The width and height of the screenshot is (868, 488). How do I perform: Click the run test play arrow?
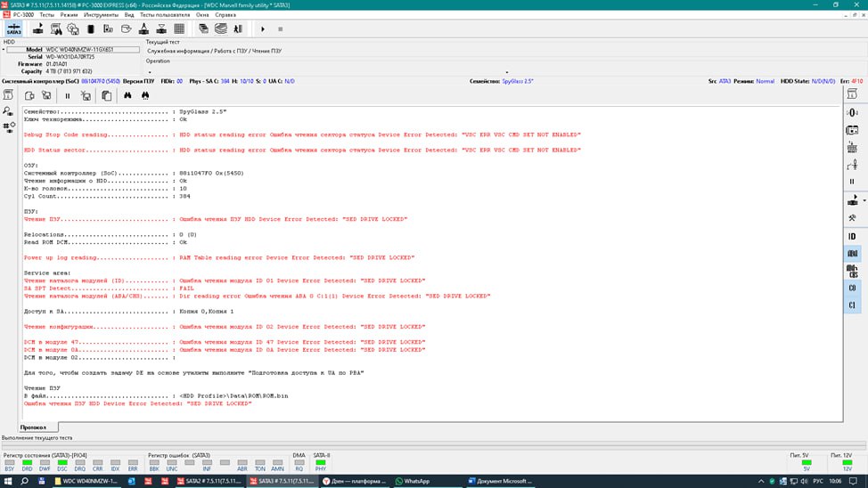click(x=263, y=28)
